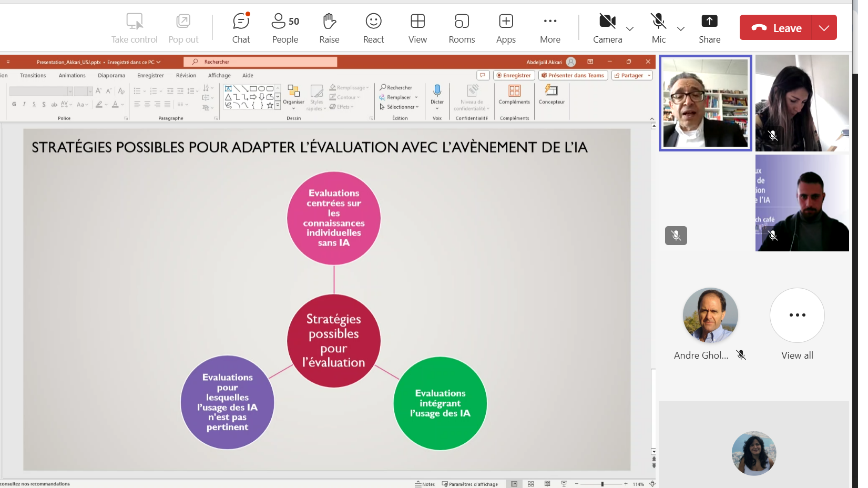Apply bullet list formatting
This screenshot has height=488, width=868.
137,91
